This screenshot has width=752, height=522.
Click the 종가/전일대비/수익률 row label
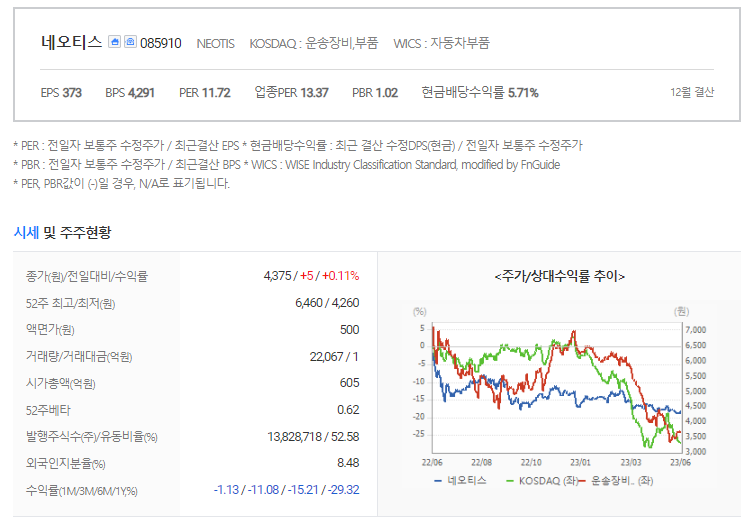tap(87, 276)
